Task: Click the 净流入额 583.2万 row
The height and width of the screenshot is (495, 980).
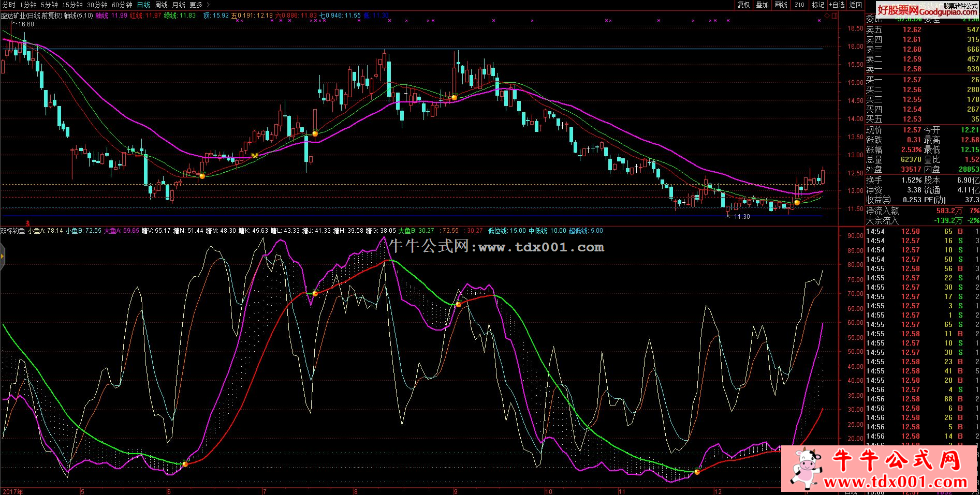Action: coord(923,211)
